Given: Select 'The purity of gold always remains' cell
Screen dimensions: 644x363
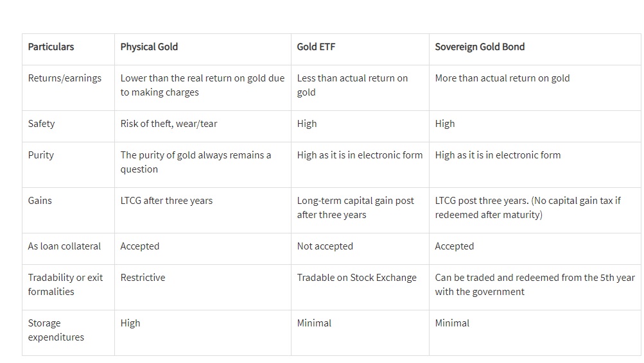Looking at the screenshot, I should click(195, 162).
